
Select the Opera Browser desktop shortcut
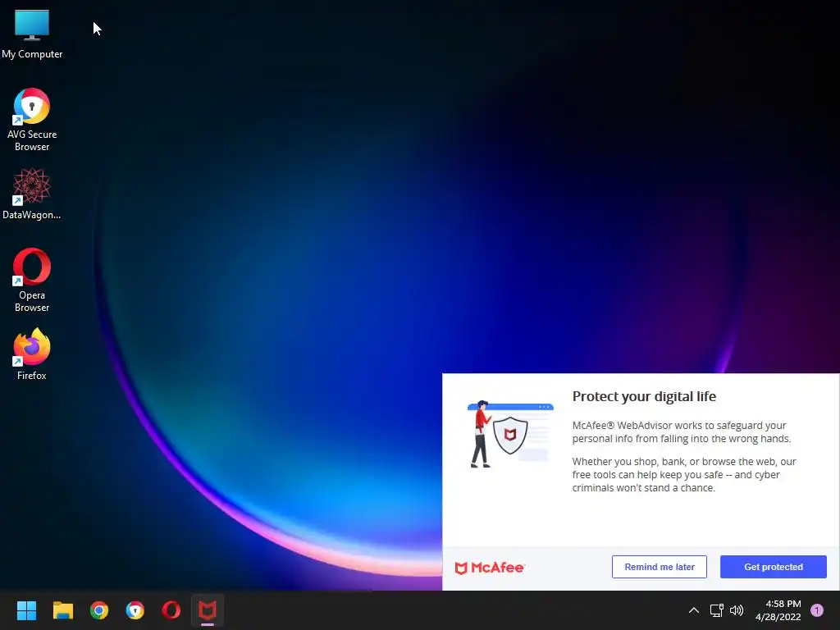[x=32, y=280]
